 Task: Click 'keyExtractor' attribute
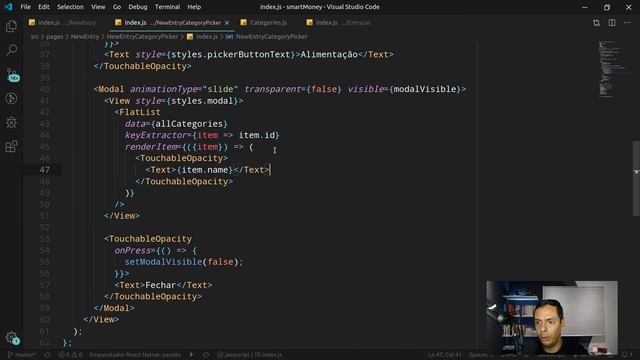point(156,135)
